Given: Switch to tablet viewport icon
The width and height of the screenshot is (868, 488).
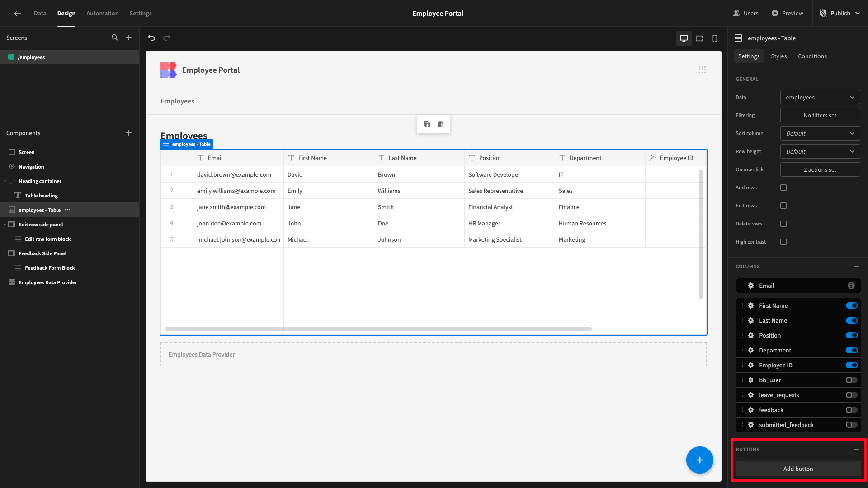Looking at the screenshot, I should click(699, 38).
